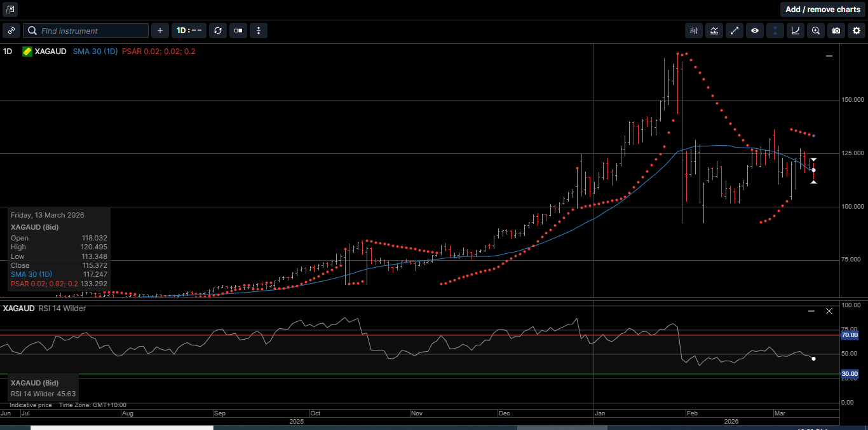Click the zoom-in magnifier icon
Viewport: 868px width, 430px height.
point(816,31)
